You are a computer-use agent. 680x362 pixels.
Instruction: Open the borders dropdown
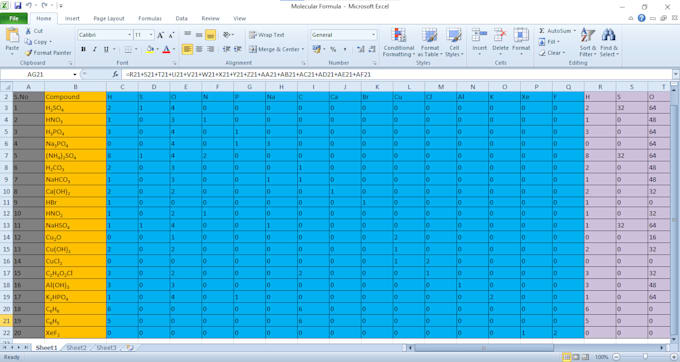pyautogui.click(x=136, y=49)
